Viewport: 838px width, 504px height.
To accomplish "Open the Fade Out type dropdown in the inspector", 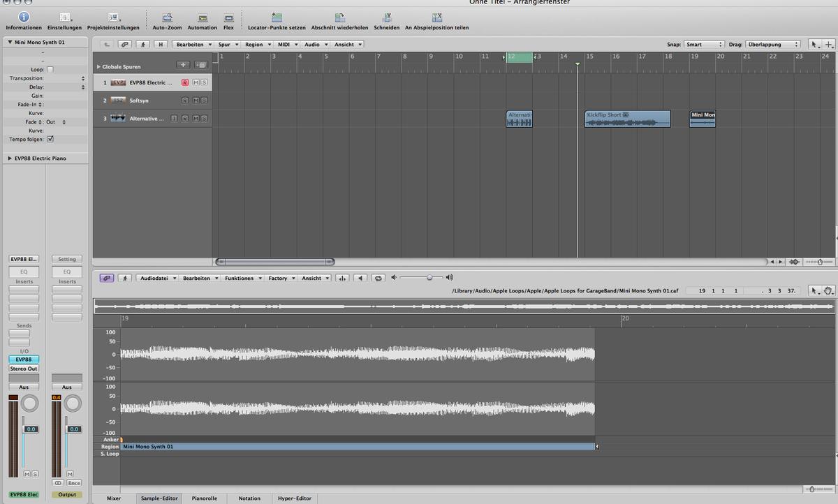I will tap(55, 122).
